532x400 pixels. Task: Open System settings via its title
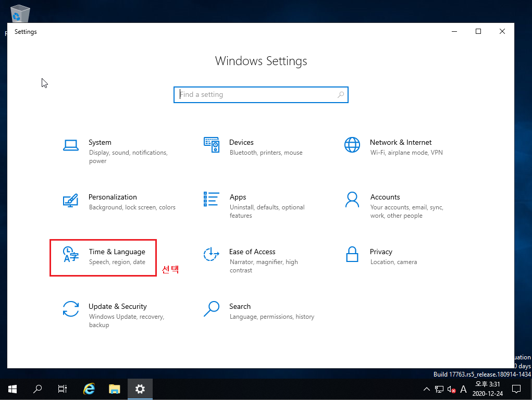pyautogui.click(x=100, y=143)
